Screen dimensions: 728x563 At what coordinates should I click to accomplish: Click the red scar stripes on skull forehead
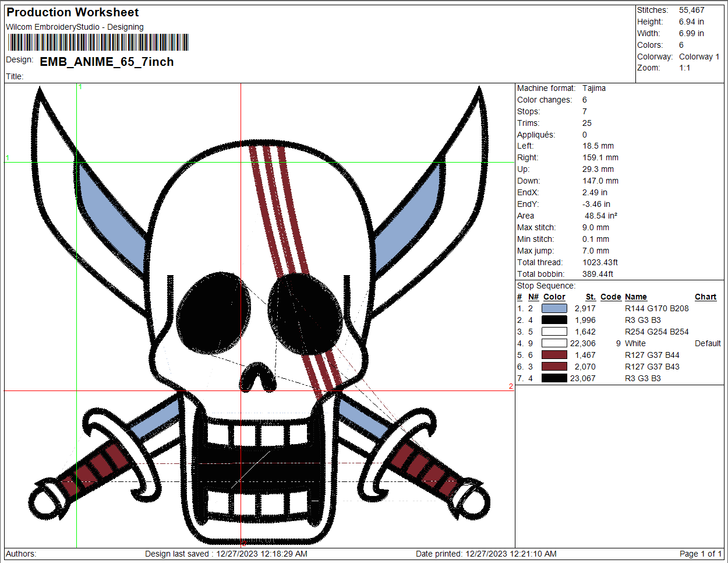pyautogui.click(x=278, y=210)
